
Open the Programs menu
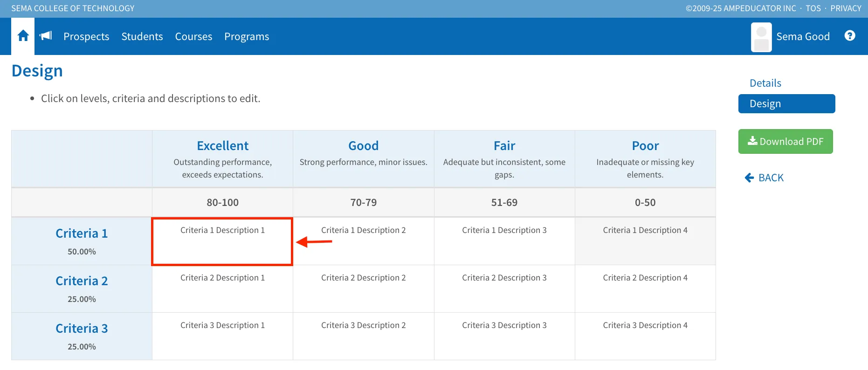tap(247, 36)
